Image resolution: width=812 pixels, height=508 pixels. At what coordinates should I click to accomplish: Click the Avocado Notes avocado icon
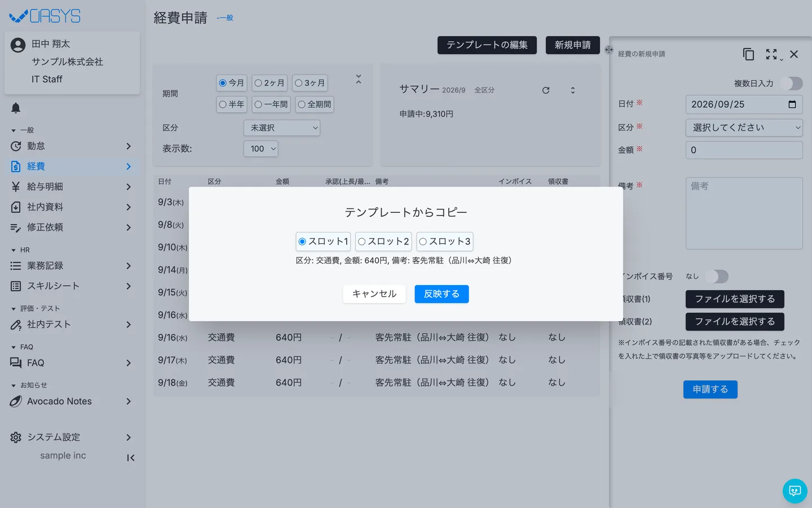tap(16, 401)
